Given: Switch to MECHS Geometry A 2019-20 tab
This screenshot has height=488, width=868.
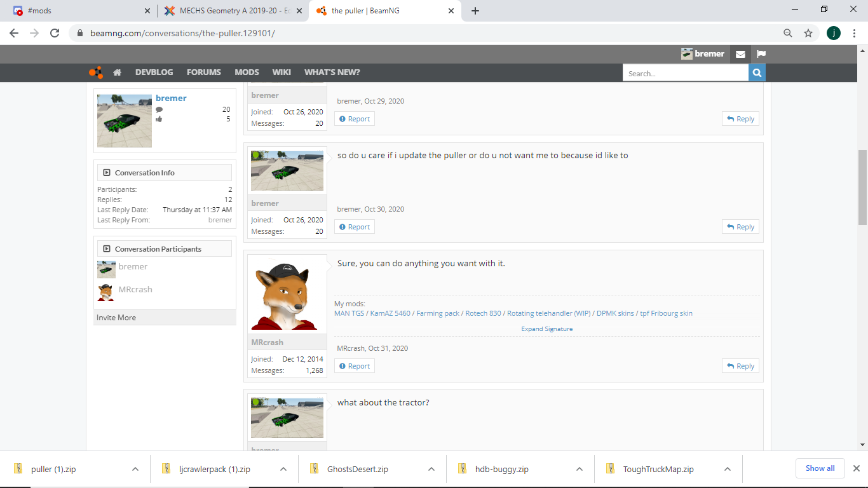Looking at the screenshot, I should [x=232, y=11].
